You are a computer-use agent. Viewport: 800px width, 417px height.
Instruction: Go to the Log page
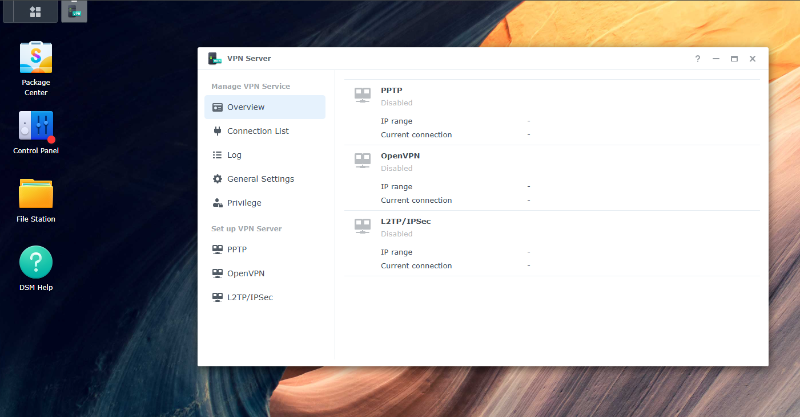click(x=265, y=155)
